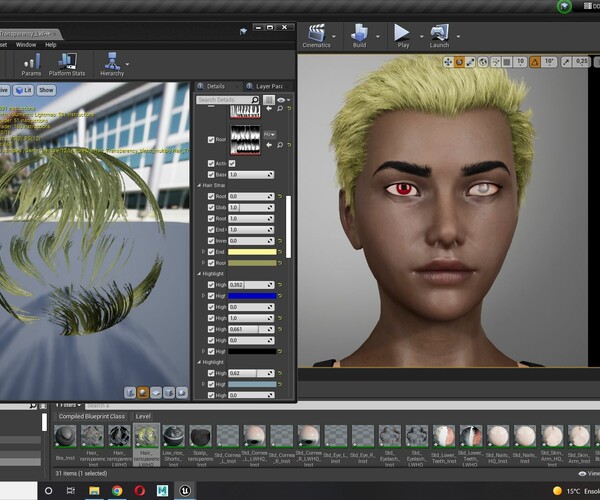Screen dimensions: 600x500
Task: Open the Params tool in material editor
Action: pyautogui.click(x=31, y=62)
